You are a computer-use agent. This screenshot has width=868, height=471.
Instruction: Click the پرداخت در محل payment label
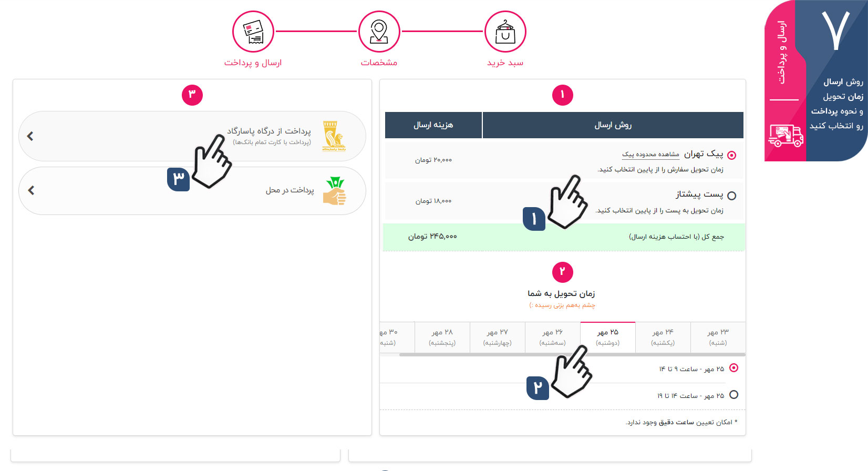tap(290, 190)
